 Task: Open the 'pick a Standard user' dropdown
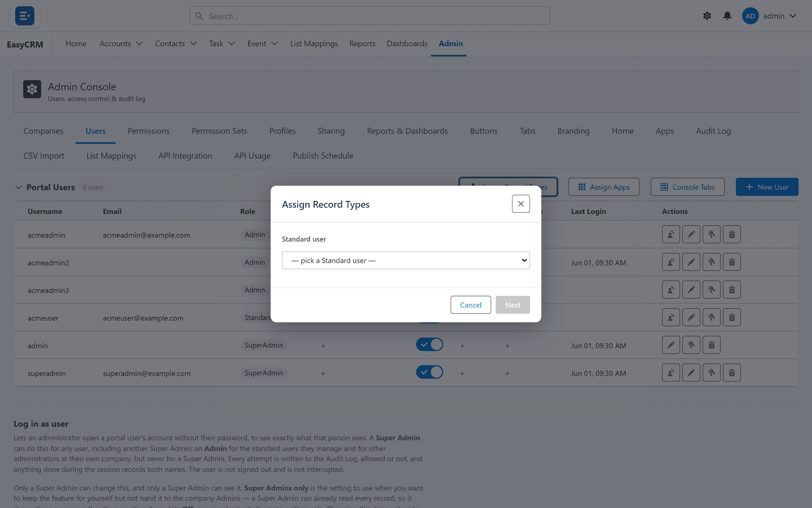click(406, 260)
